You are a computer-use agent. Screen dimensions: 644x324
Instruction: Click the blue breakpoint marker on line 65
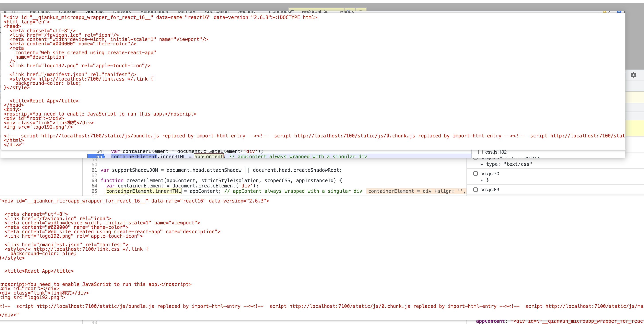pos(96,156)
